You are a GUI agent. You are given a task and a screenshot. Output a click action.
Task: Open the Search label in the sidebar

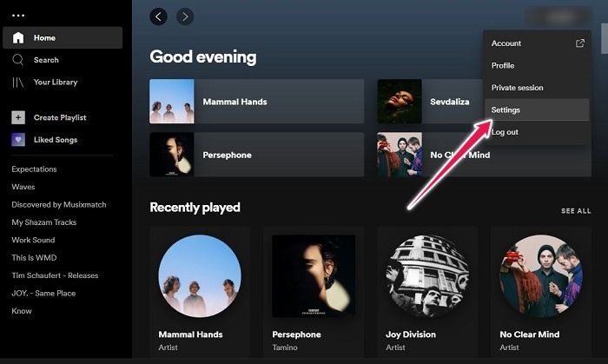pos(46,60)
